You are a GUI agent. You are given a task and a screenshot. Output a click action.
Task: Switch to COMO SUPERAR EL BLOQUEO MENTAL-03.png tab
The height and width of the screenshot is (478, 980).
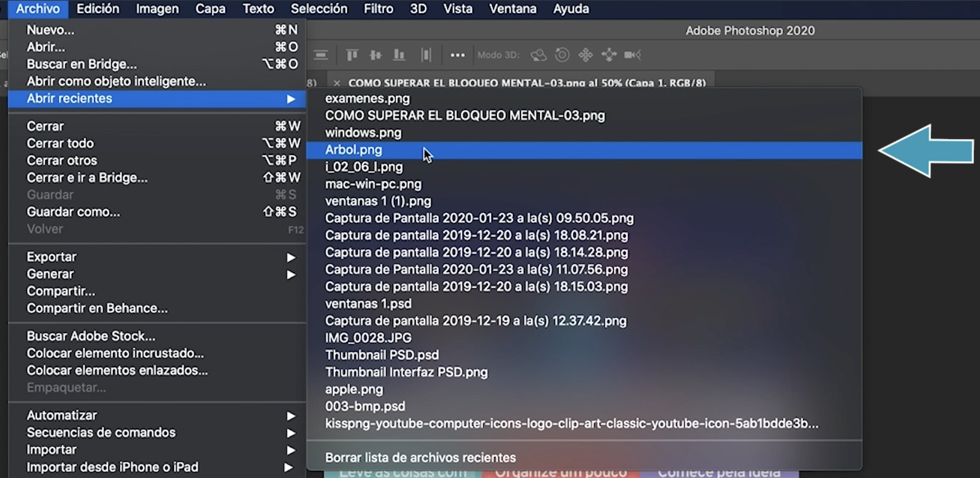(527, 83)
